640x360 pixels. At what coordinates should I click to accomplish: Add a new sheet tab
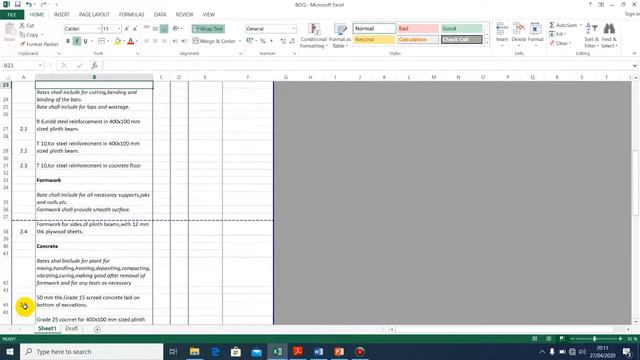pyautogui.click(x=97, y=329)
